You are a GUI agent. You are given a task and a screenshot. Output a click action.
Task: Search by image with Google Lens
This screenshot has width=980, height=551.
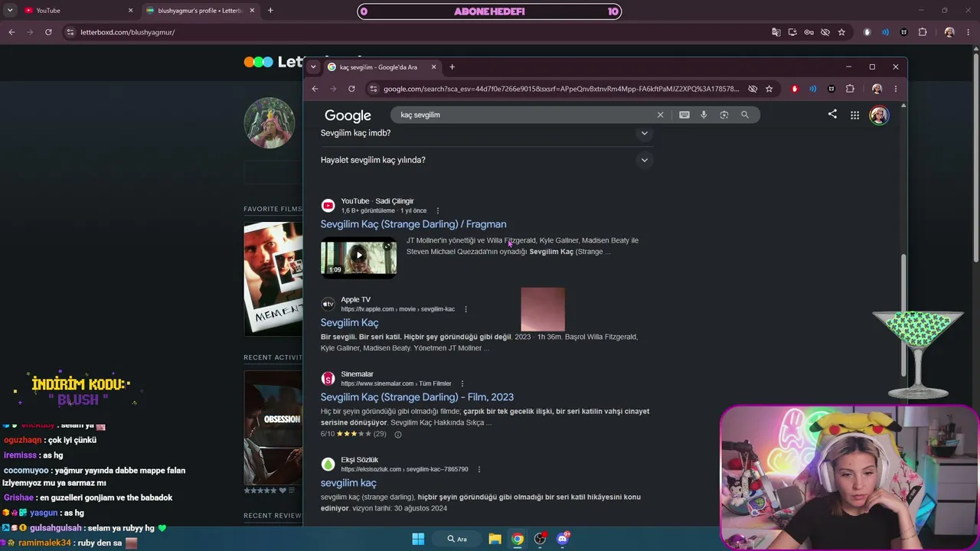coord(724,115)
